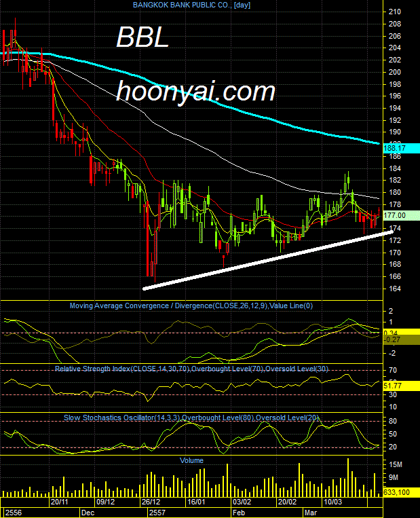Click the 09/12 date label
The height and width of the screenshot is (518, 420).
pos(105,502)
